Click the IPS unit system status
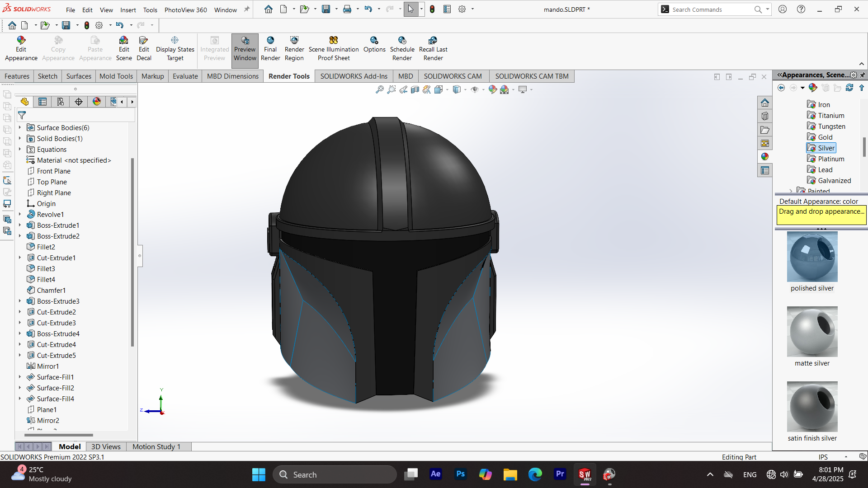Viewport: 868px width, 488px height. click(823, 457)
